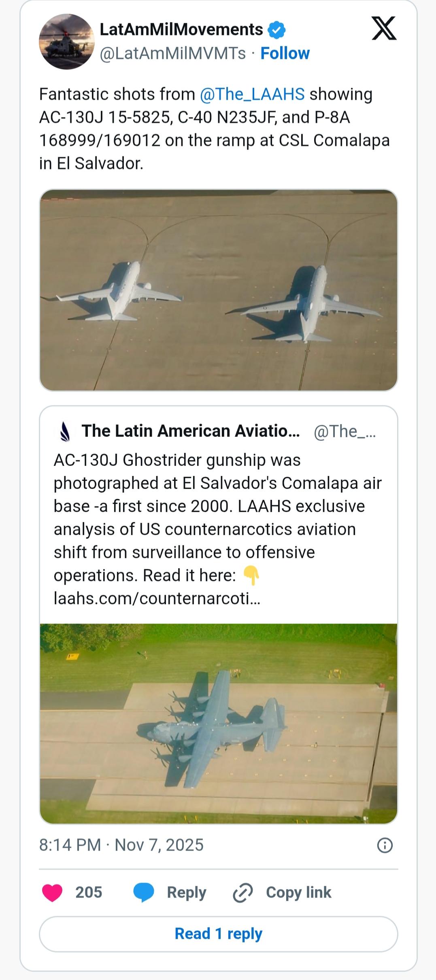436x980 pixels.
Task: Follow the LatAmMilMovements account
Action: (285, 53)
